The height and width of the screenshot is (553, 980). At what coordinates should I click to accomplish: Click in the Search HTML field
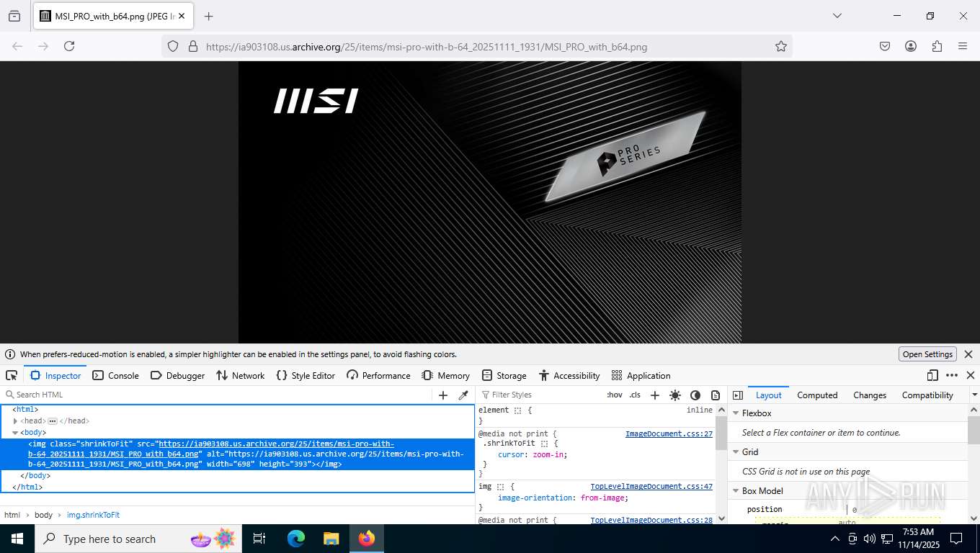click(x=216, y=395)
